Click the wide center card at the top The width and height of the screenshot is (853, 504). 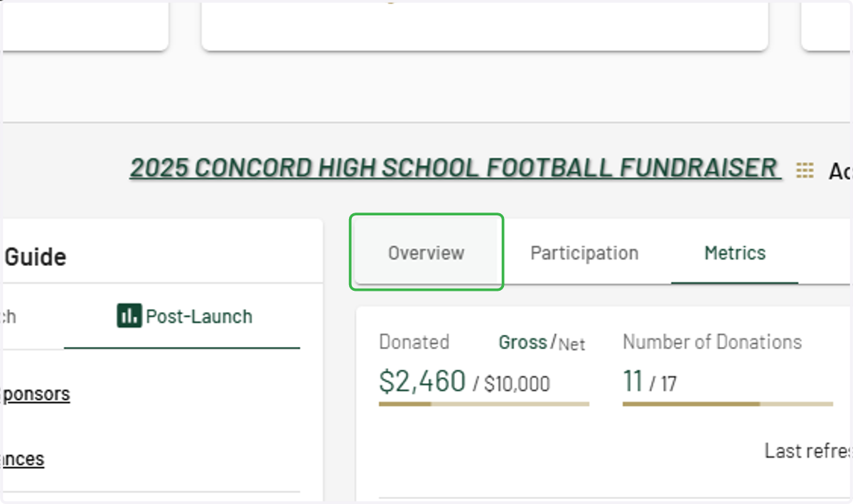pos(485,25)
